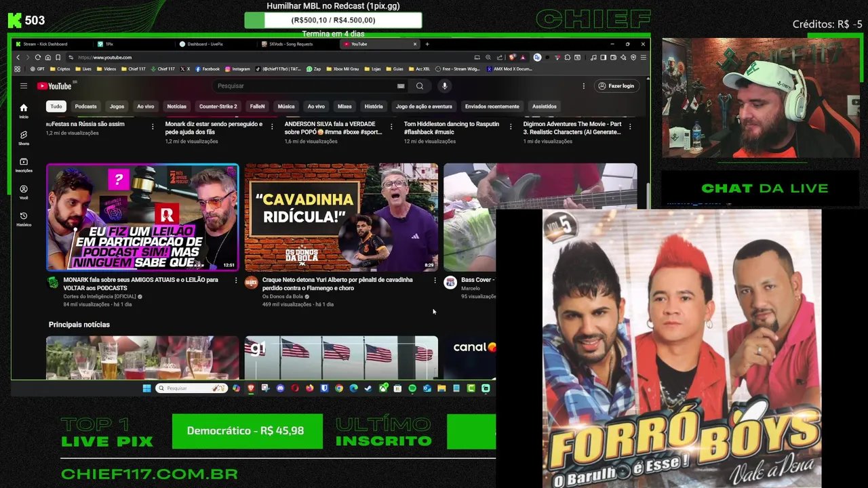This screenshot has height=488, width=868.
Task: Click the browser bookmark icon
Action: point(58,58)
